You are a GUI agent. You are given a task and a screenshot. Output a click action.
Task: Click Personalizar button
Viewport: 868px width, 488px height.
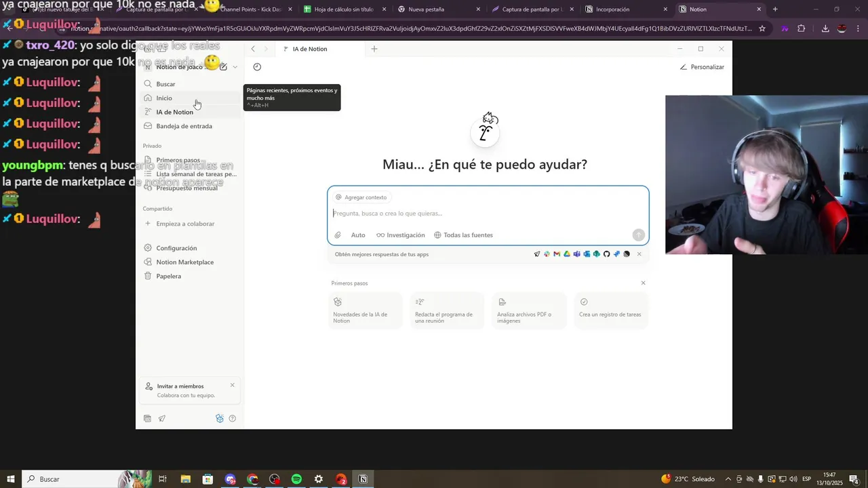coord(702,67)
